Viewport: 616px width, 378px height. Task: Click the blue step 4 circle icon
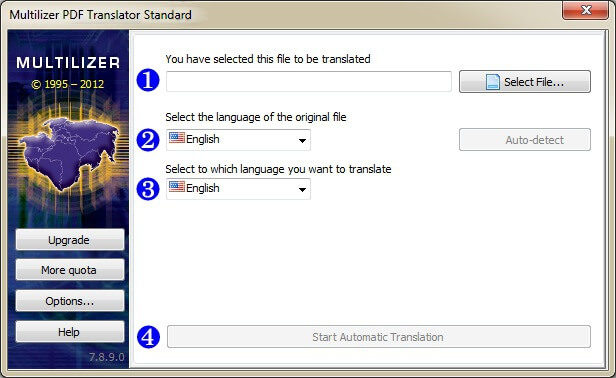148,337
